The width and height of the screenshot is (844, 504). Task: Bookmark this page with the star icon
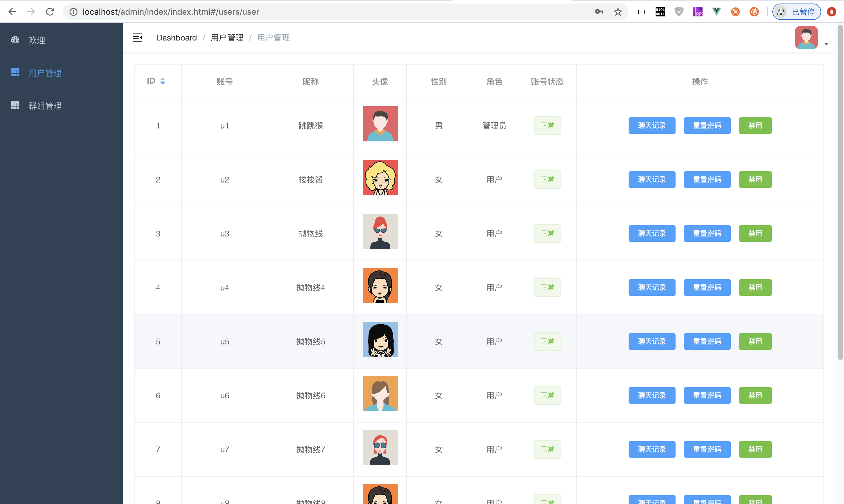[618, 12]
